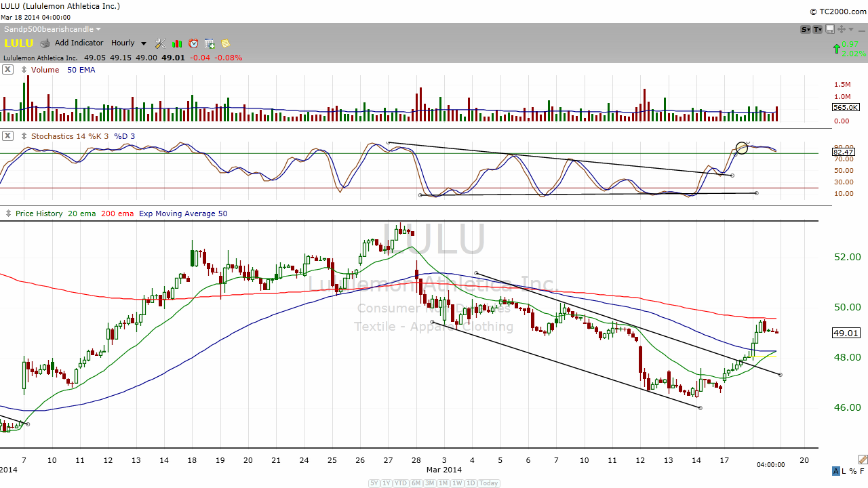Open the S dropdown button
The image size is (868, 488).
click(x=806, y=29)
